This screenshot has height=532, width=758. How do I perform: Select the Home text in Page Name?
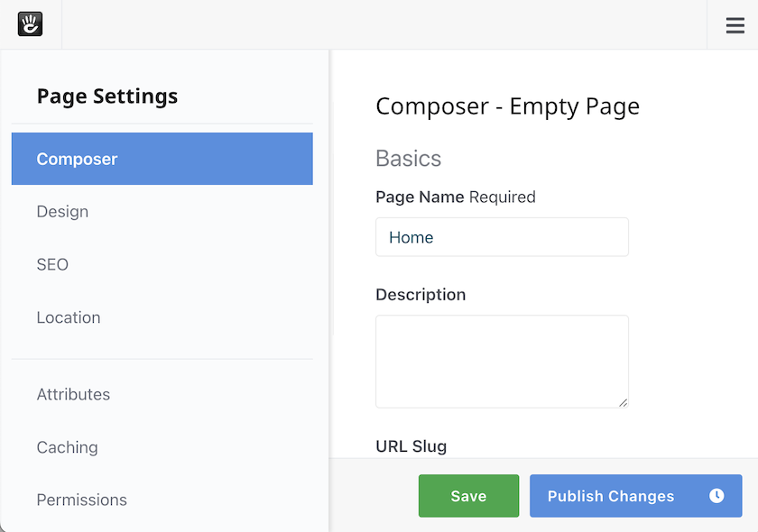[x=411, y=237]
